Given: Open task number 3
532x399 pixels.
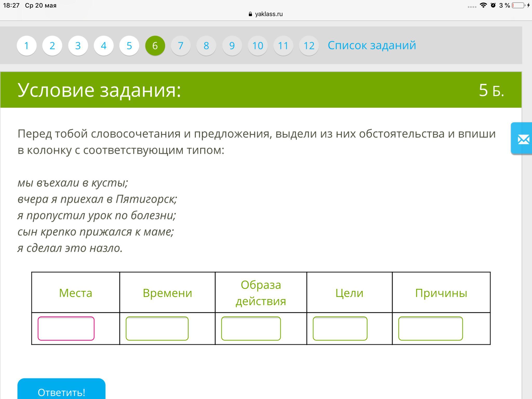Looking at the screenshot, I should pos(78,46).
